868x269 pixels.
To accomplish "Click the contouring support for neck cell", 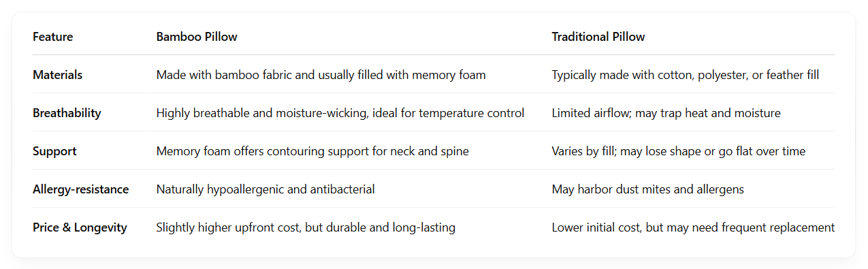I will click(312, 151).
